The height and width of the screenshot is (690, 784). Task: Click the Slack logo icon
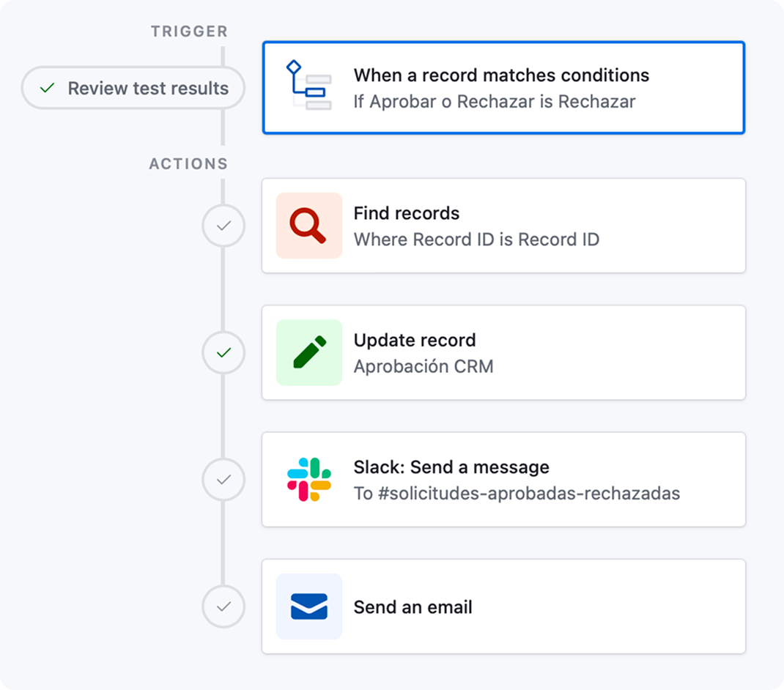[x=308, y=479]
